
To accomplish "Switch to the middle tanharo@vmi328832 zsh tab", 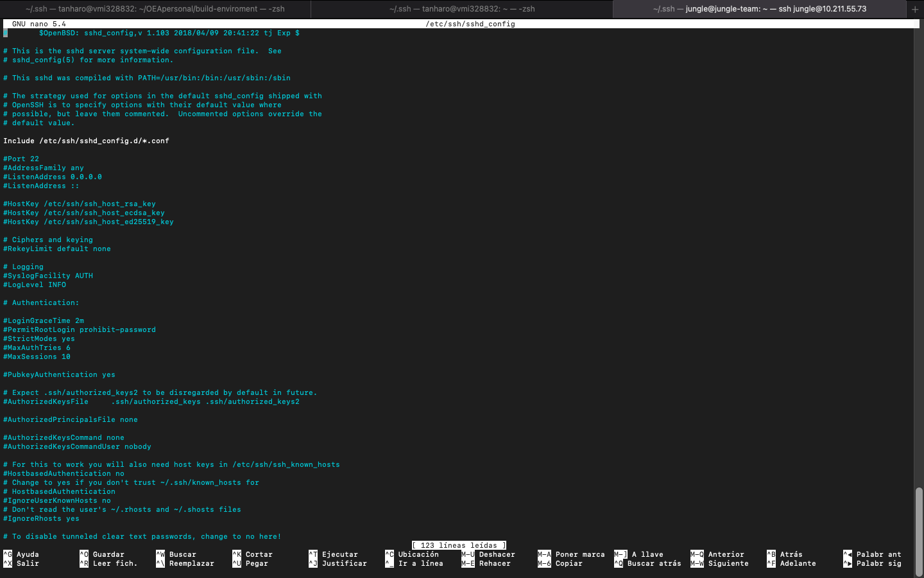I will 462,9.
